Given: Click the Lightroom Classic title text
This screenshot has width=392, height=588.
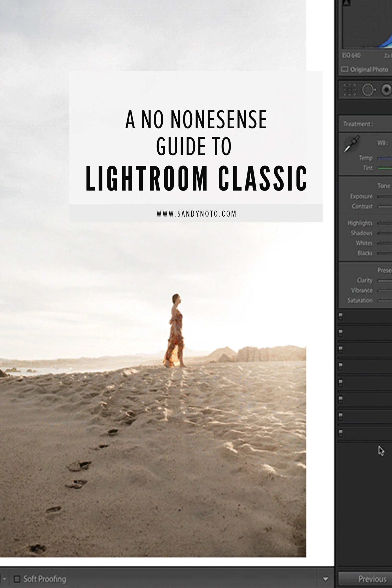Looking at the screenshot, I should pos(196,178).
